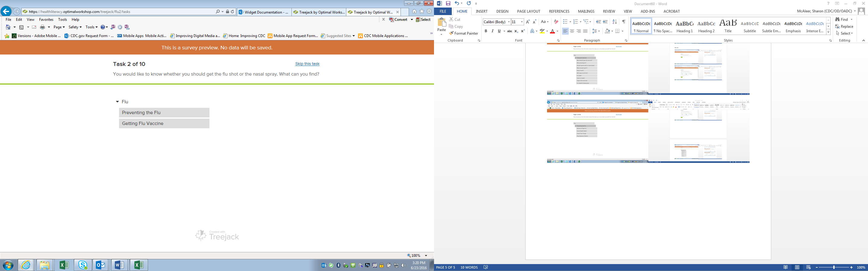The height and width of the screenshot is (271, 868).
Task: Open the REFERENCES ribbon tab
Action: [x=559, y=11]
